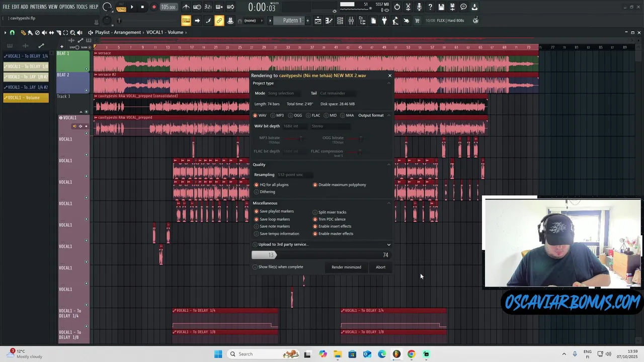The image size is (644, 362).
Task: Open undo history icon in top bar
Action: click(397, 7)
